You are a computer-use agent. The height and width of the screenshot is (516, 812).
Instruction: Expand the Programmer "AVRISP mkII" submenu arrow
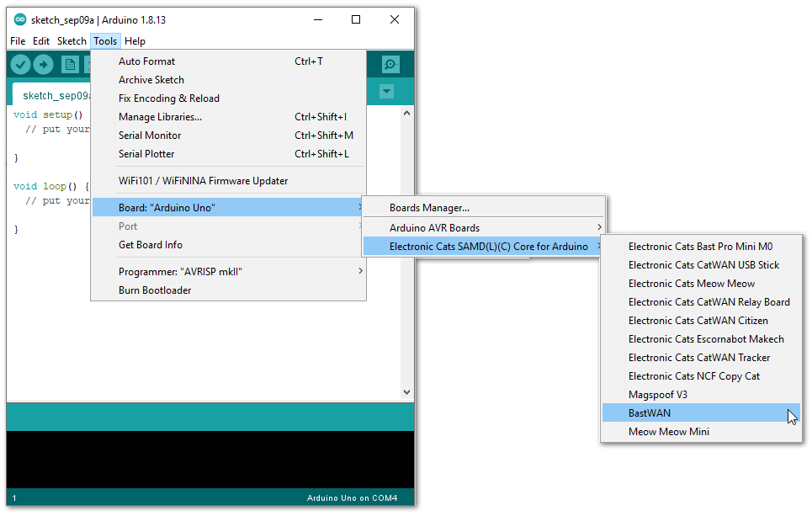(360, 271)
